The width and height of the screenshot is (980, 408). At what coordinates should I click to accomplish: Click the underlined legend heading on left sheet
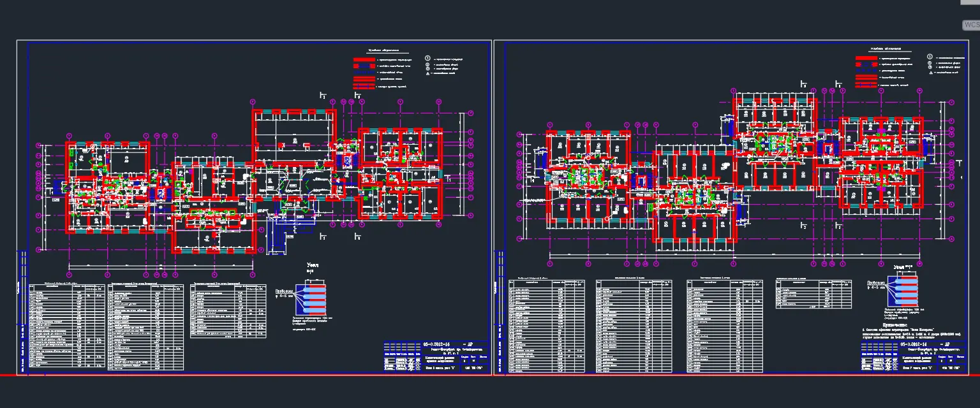pos(382,50)
